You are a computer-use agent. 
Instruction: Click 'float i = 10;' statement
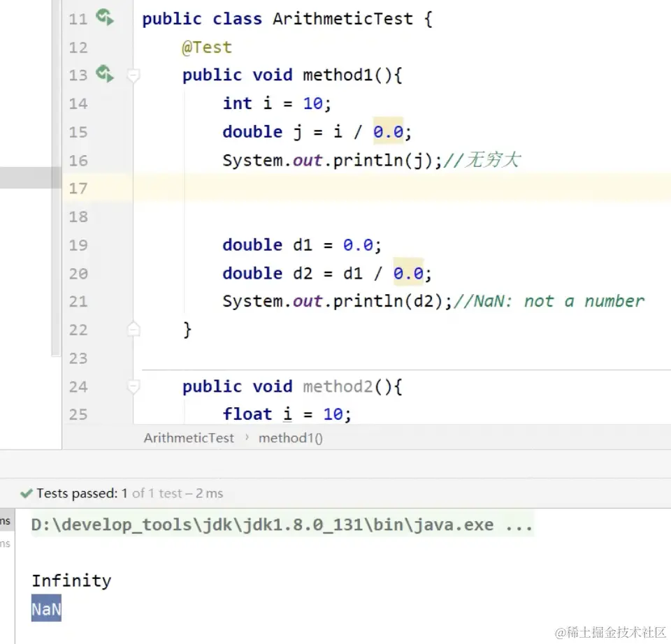coord(287,414)
